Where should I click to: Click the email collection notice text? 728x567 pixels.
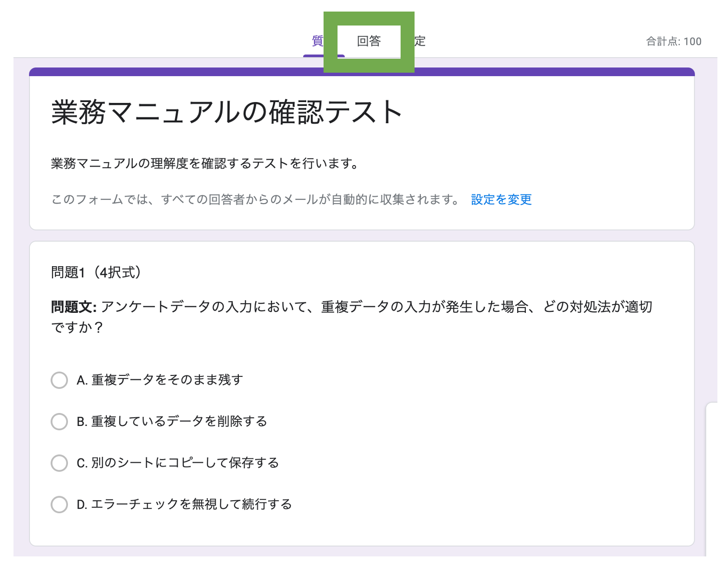[256, 199]
